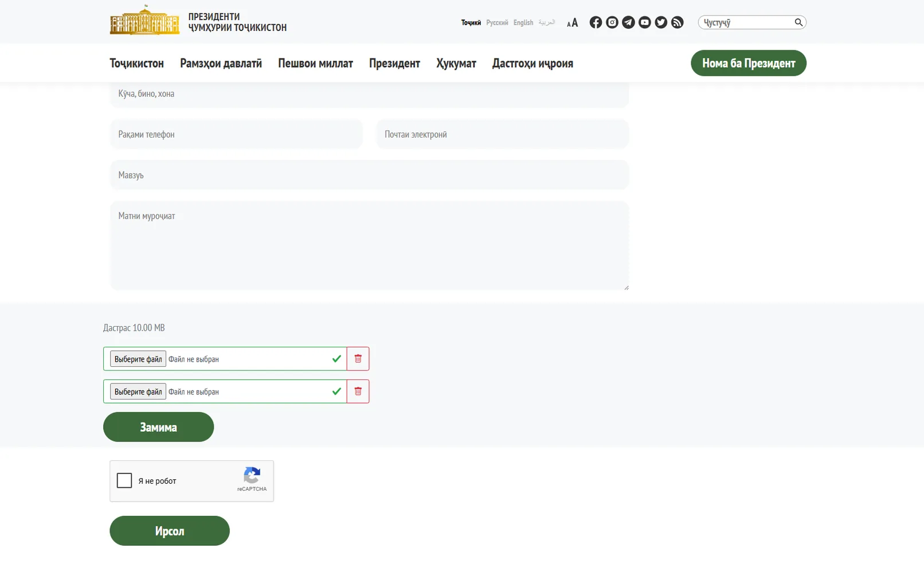Submit the form with Ирсол
This screenshot has height=587, width=924.
coord(170,531)
